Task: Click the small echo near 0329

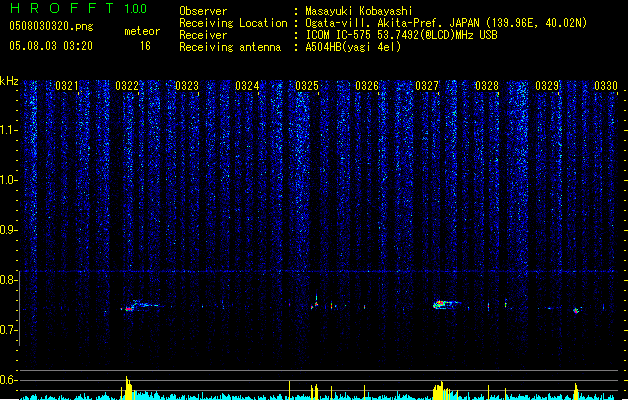Action: tap(576, 310)
